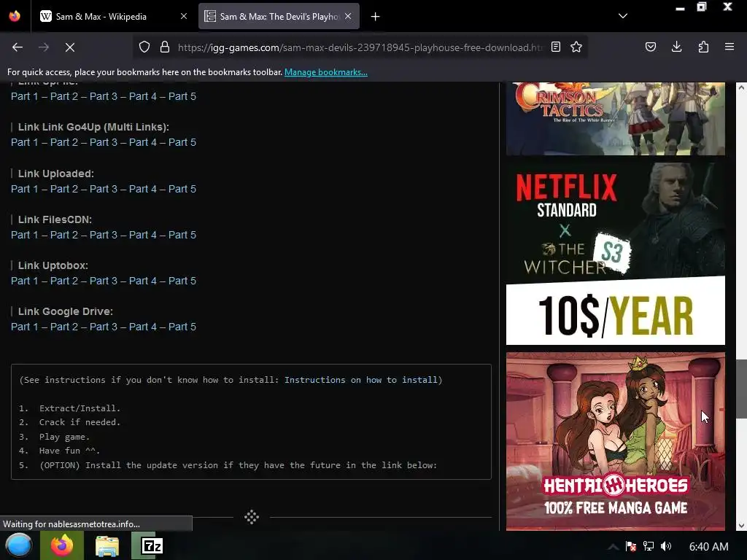Click the page scrollbar thumb
747x560 pixels.
click(x=741, y=389)
